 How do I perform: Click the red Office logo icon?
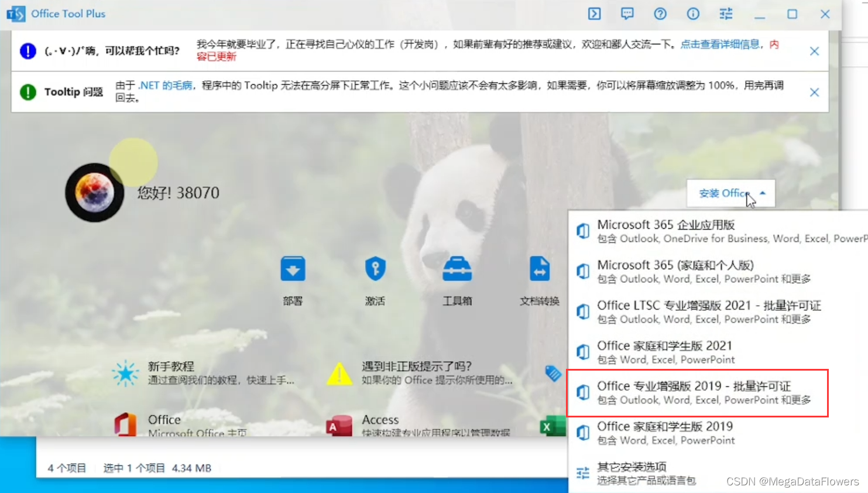tap(125, 424)
